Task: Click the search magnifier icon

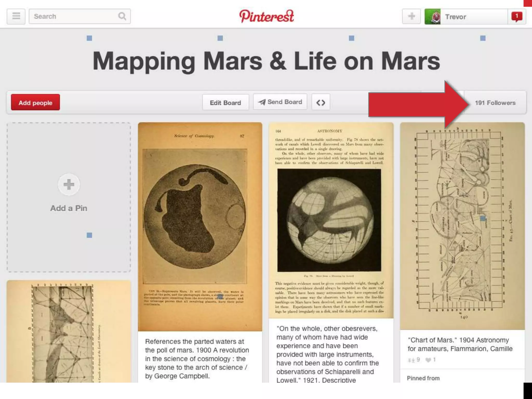Action: [x=122, y=16]
